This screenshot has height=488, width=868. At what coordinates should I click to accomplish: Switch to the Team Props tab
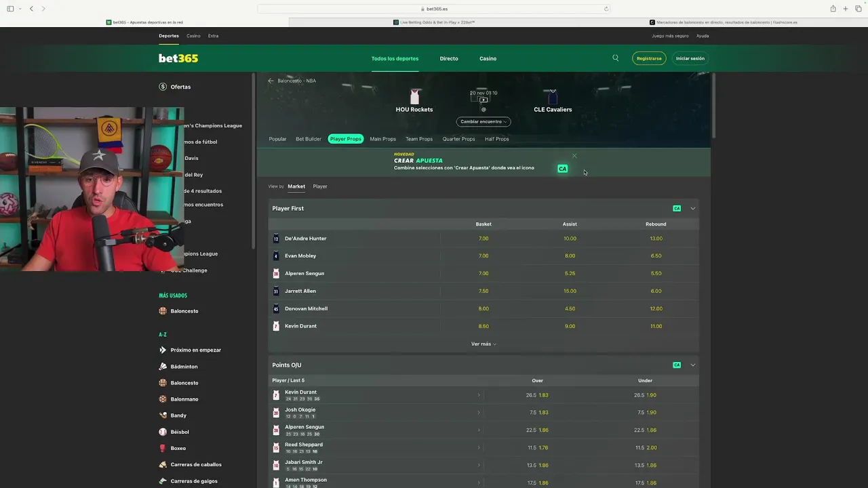click(419, 139)
